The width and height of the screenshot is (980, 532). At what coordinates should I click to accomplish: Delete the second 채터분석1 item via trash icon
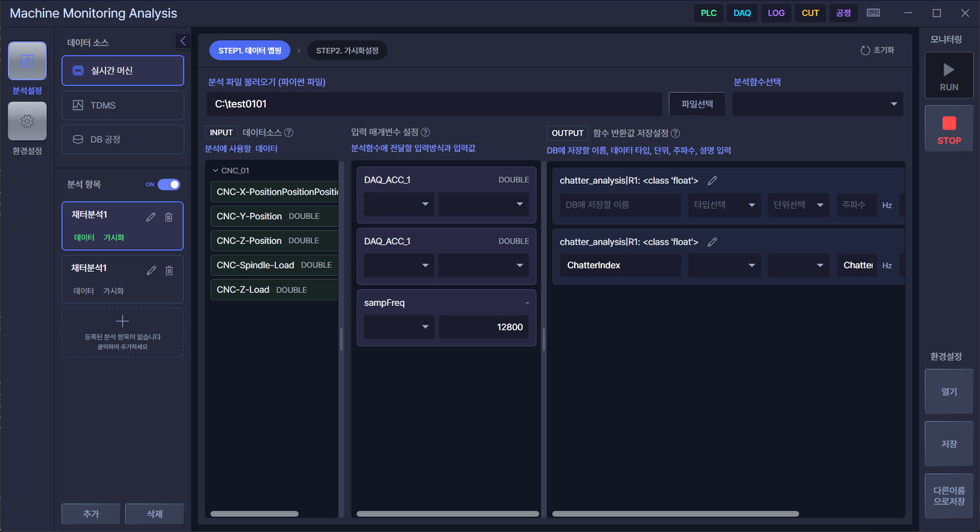point(169,271)
